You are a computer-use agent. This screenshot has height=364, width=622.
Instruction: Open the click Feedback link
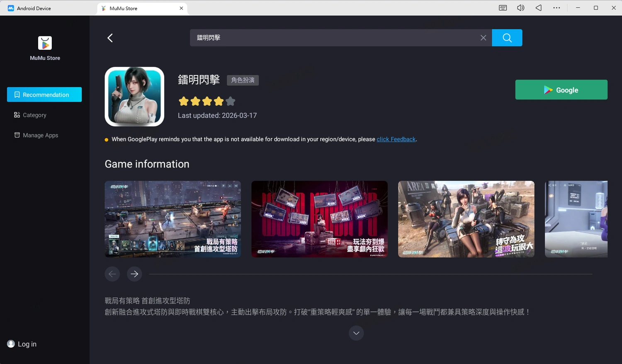tap(396, 139)
